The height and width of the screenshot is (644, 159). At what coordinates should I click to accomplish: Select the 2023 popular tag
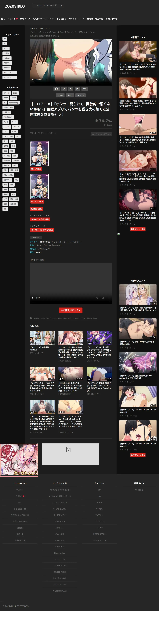tap(13, 98)
